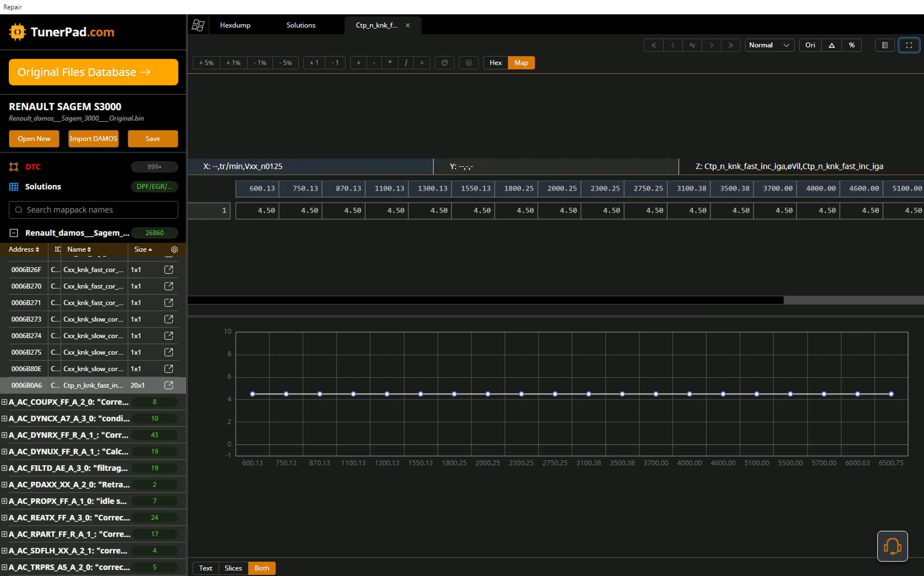Expand the A_AC_COUPX_FF_A_2_0 group
This screenshot has height=576, width=924.
click(x=5, y=402)
